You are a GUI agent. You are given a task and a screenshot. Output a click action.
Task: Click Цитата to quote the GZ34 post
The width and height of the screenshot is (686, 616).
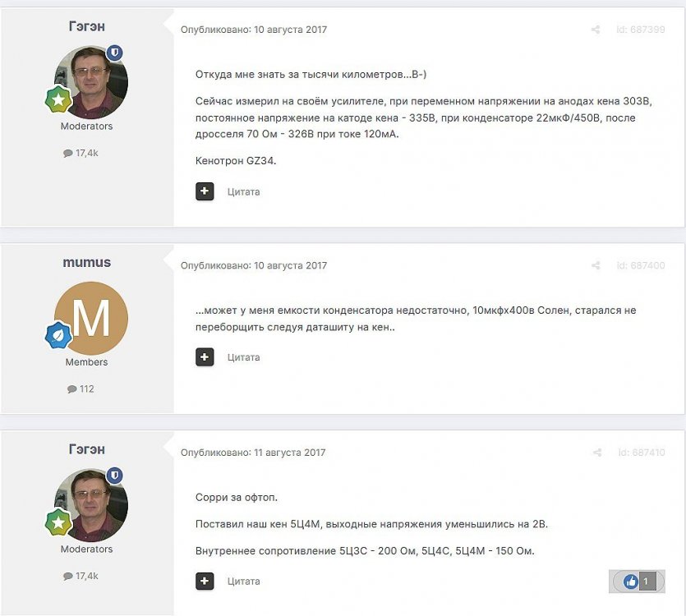point(244,191)
